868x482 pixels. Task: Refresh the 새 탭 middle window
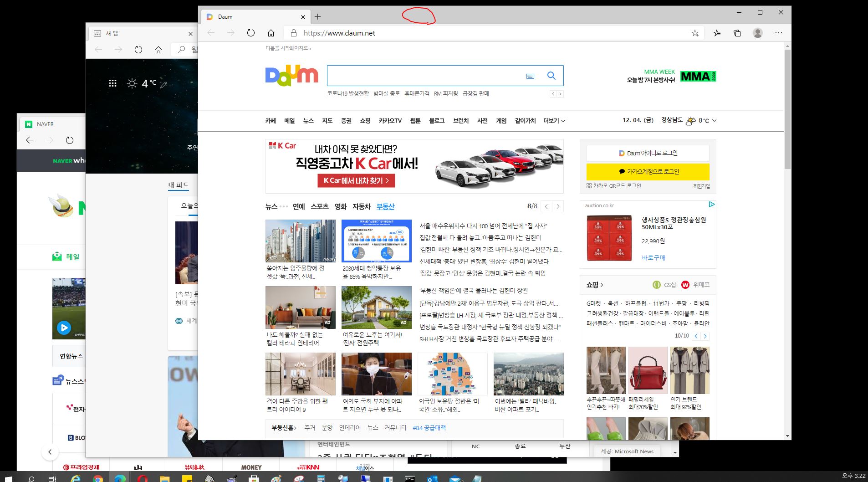(x=138, y=50)
